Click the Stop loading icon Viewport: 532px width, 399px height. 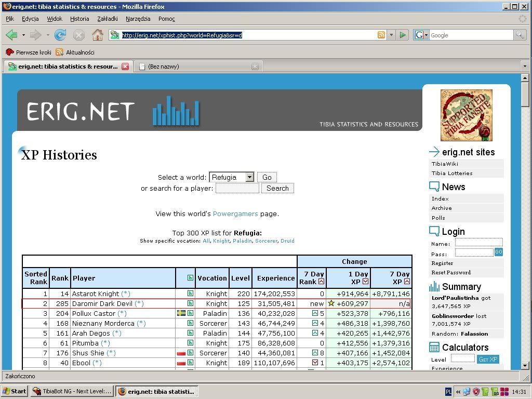79,35
